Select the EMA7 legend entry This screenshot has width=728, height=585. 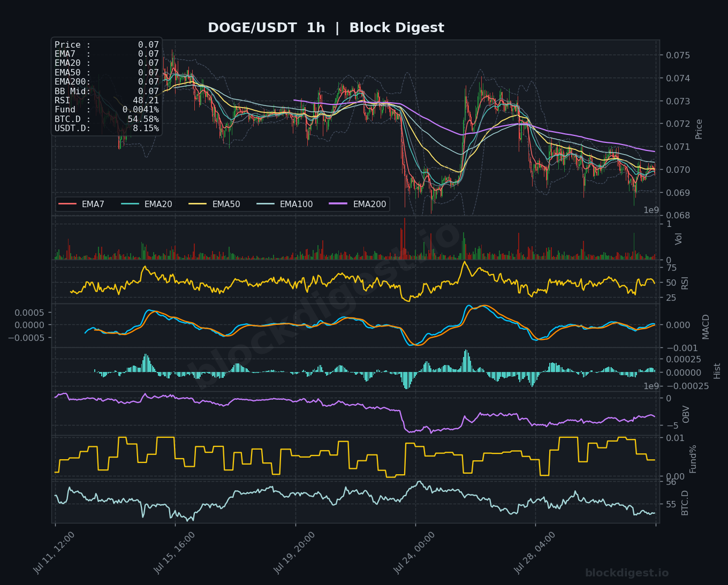point(81,204)
